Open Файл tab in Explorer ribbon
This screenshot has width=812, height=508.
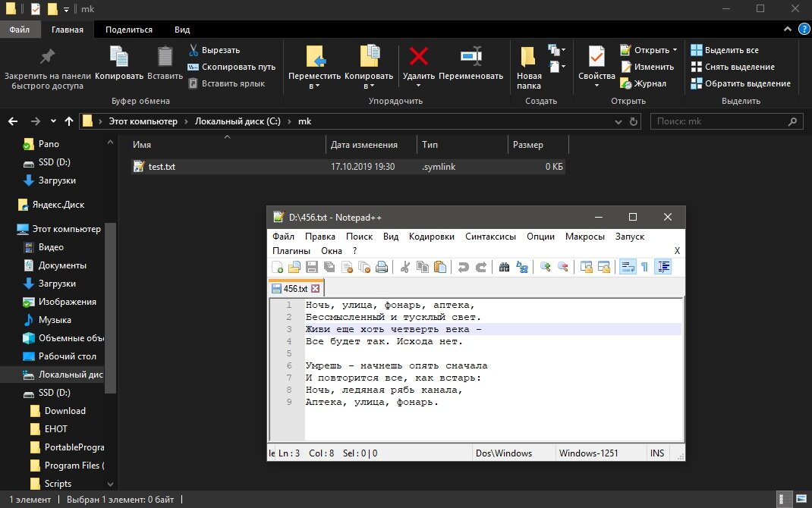click(19, 30)
